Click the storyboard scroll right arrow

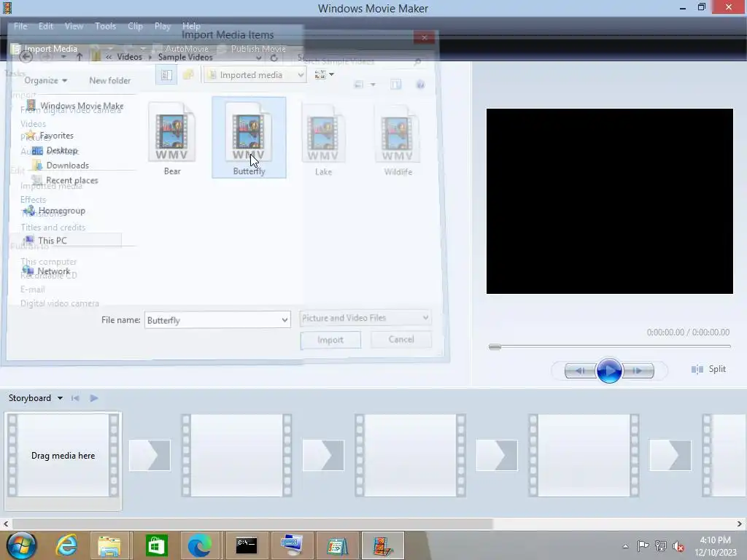[x=740, y=524]
